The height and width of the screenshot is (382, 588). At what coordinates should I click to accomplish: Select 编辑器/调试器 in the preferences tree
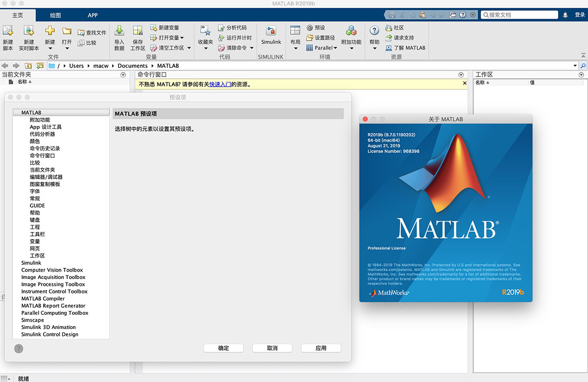click(x=46, y=177)
